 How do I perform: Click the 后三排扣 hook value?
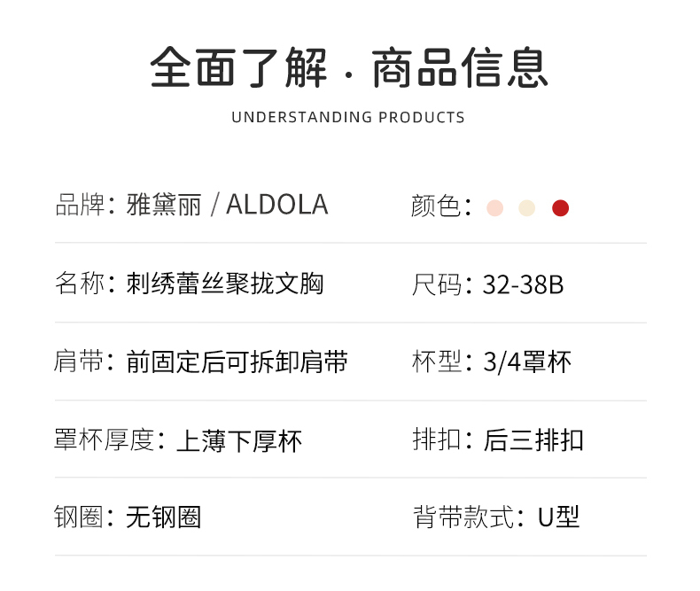click(533, 440)
